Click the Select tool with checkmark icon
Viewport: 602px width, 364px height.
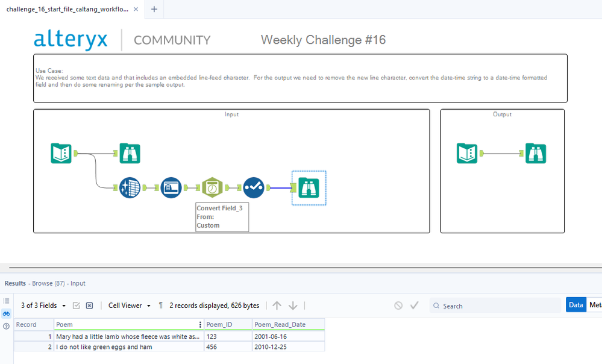(x=253, y=188)
